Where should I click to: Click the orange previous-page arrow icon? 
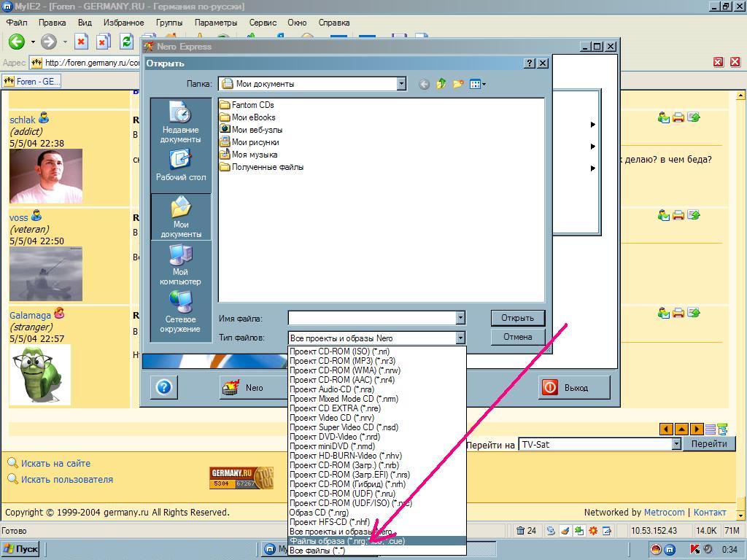pyautogui.click(x=666, y=429)
